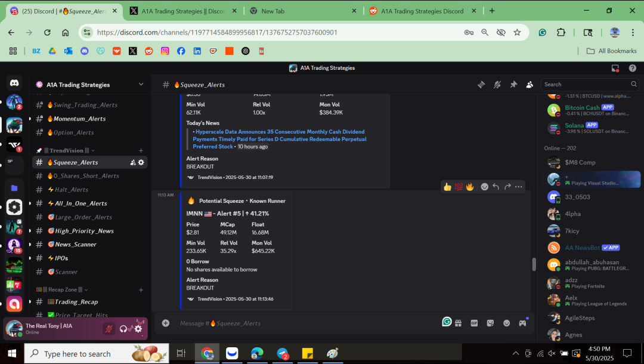Open Chrome extensions puzzle icon
This screenshot has width=644, height=364.
561,32
